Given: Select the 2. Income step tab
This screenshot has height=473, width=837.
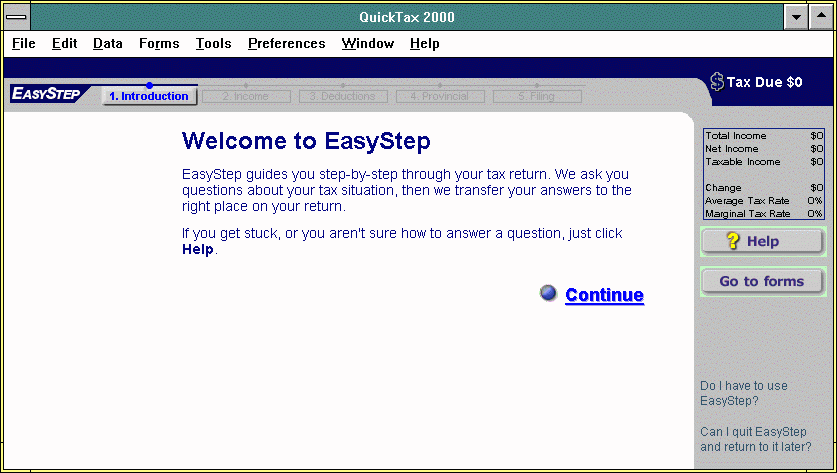Looking at the screenshot, I should (246, 96).
